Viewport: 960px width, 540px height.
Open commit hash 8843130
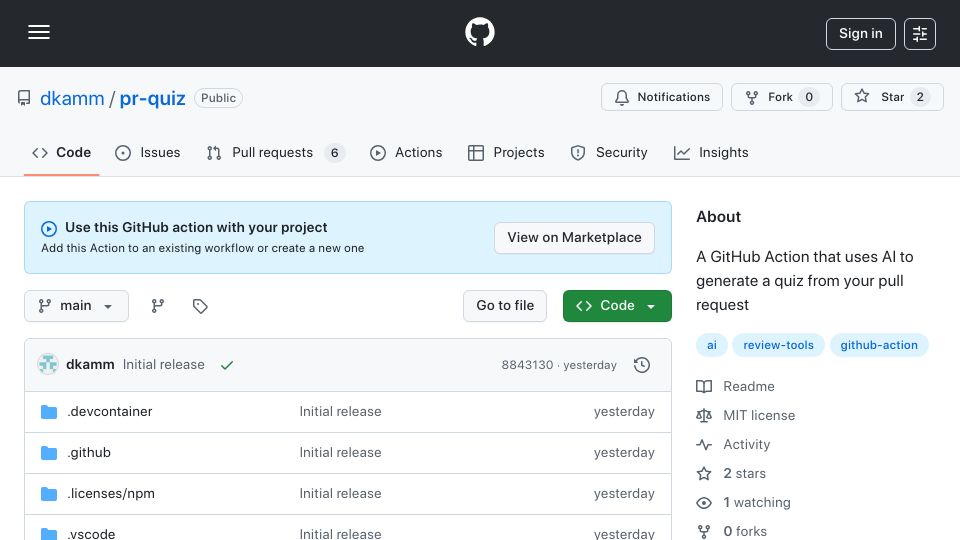pos(527,365)
